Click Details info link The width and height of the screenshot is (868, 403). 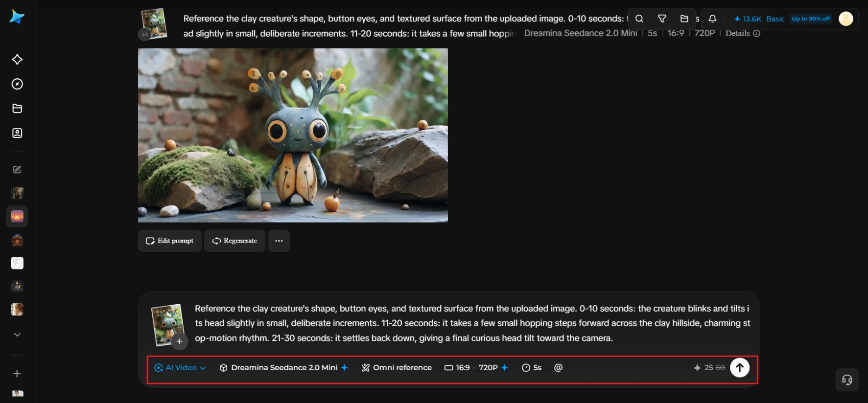point(743,33)
